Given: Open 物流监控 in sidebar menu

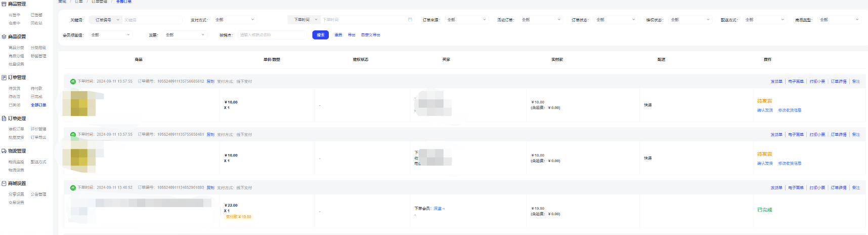Looking at the screenshot, I should point(16,162).
